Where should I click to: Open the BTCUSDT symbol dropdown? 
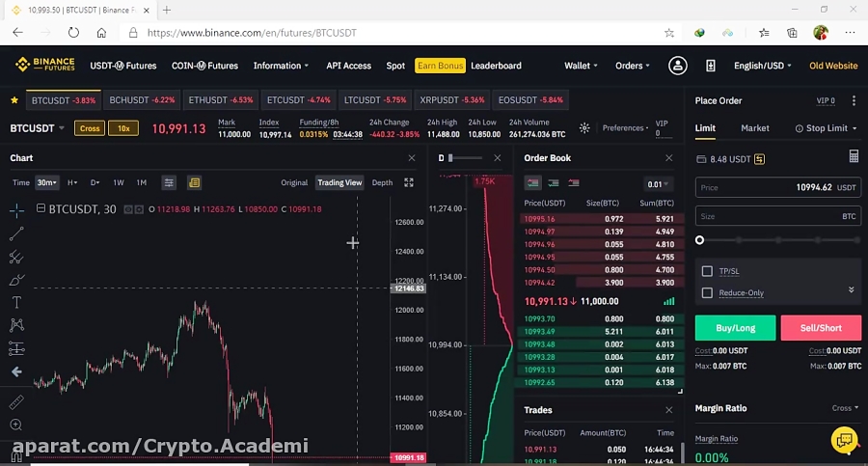pyautogui.click(x=37, y=128)
